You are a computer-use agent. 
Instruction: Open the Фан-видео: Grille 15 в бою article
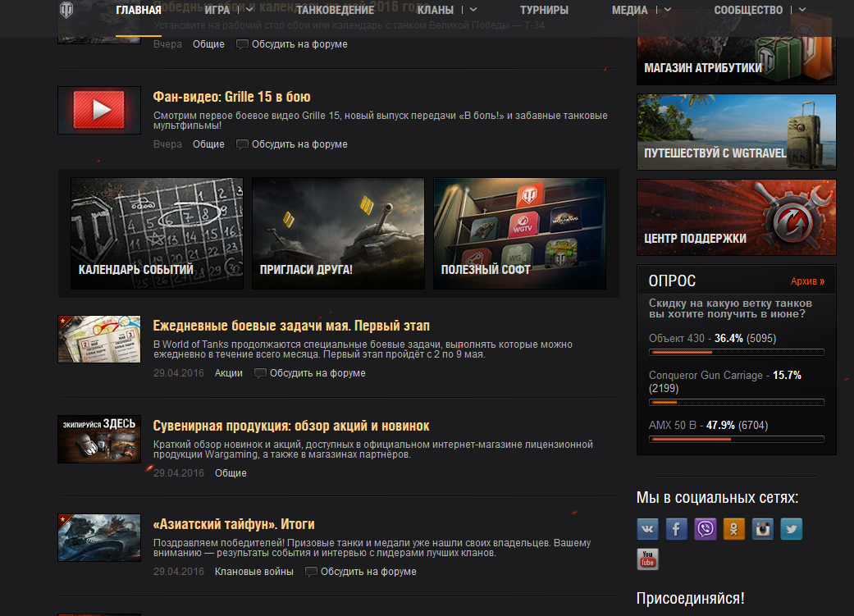coord(231,97)
